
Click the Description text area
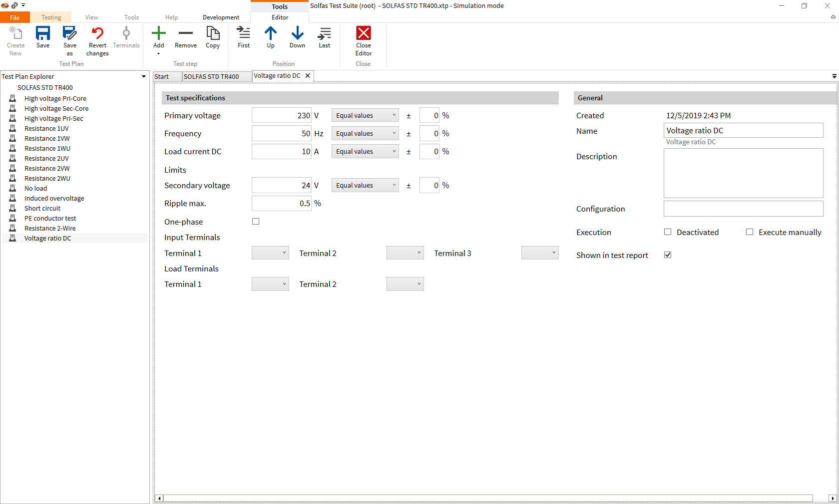click(x=744, y=173)
